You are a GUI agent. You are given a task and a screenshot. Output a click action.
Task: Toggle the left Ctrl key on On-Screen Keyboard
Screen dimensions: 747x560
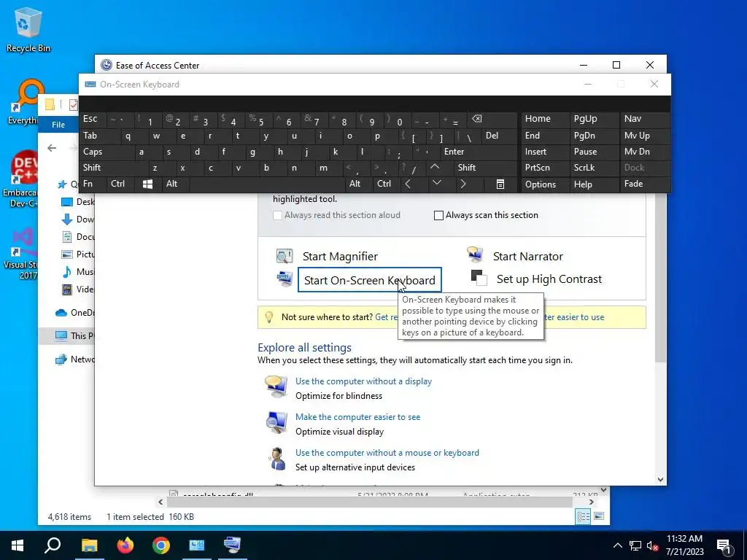[120, 184]
